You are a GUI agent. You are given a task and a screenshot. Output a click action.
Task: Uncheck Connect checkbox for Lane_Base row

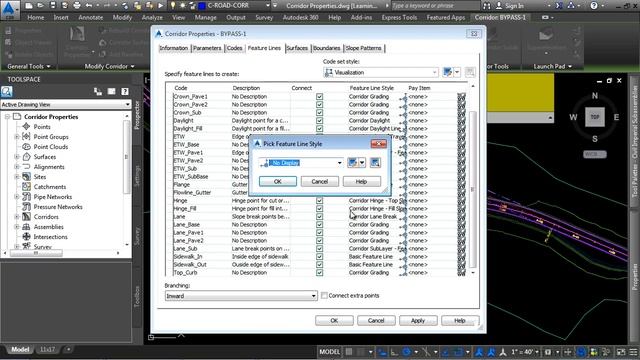(319, 224)
